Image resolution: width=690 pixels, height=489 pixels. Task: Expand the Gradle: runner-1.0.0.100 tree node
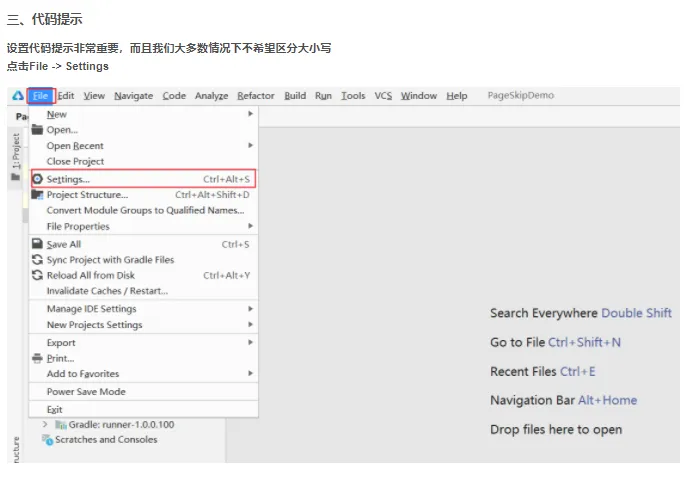[45, 424]
